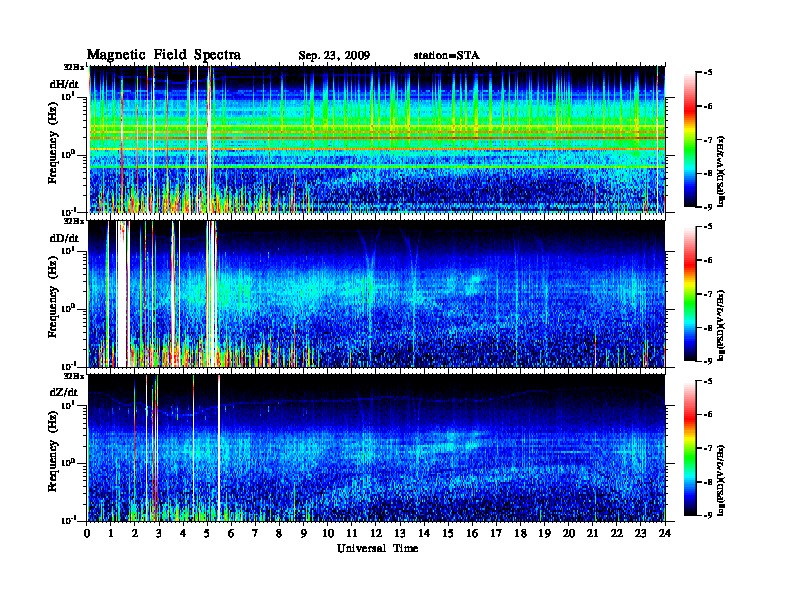Screen dimensions: 792x612
Task: Click the hour 6 tick label
Action: pos(231,534)
